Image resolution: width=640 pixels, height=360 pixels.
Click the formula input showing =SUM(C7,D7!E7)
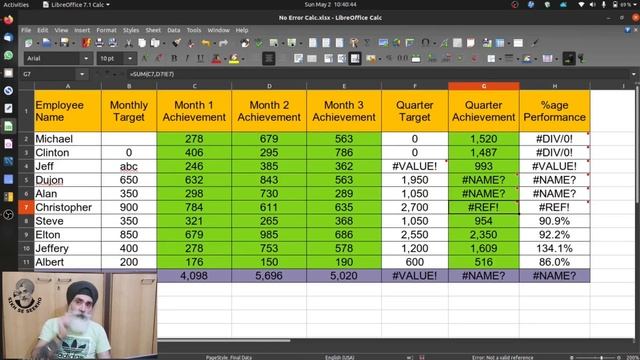tap(378, 74)
